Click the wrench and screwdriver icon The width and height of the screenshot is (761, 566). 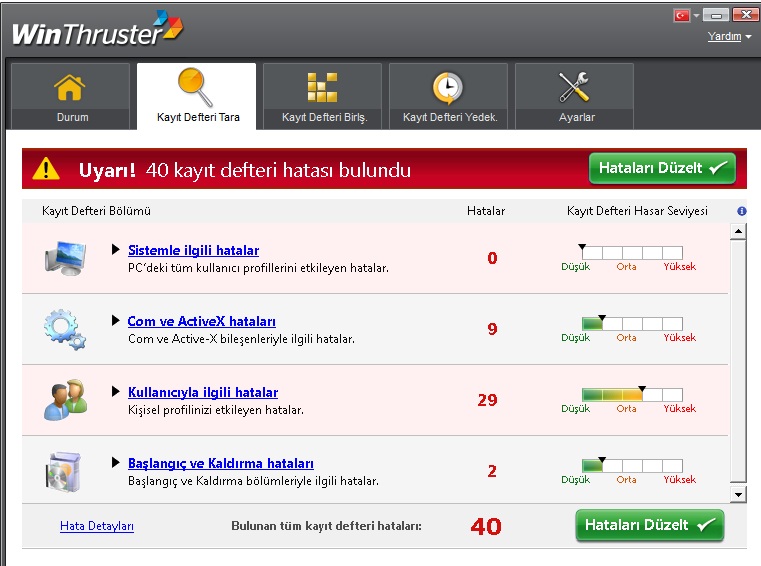click(x=574, y=87)
